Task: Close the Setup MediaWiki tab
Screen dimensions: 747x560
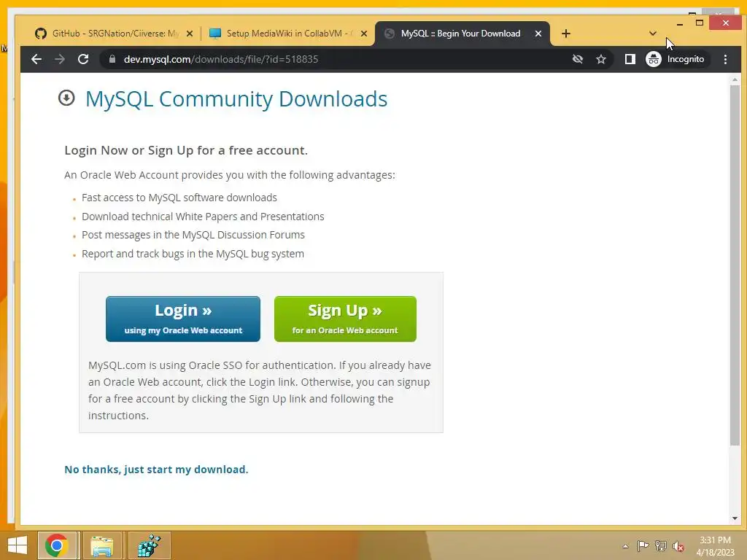Action: [x=363, y=34]
